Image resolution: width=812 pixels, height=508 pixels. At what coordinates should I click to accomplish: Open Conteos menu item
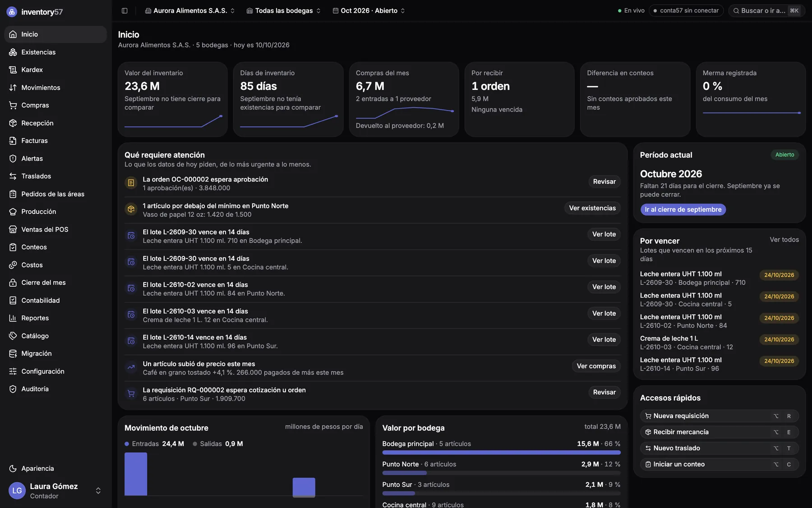coord(55,247)
